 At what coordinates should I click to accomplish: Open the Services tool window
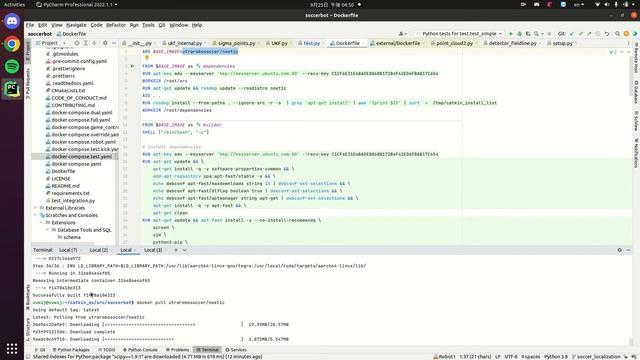pyautogui.click(x=236, y=350)
